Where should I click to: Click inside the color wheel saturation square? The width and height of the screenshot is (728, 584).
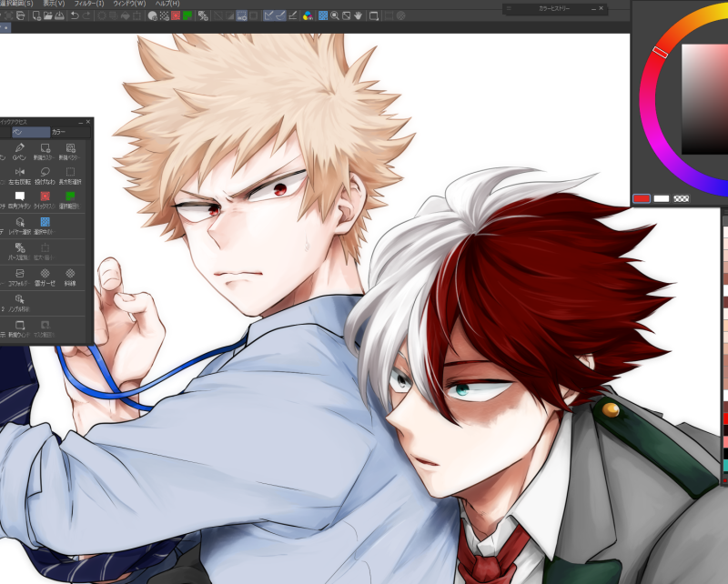click(x=704, y=99)
